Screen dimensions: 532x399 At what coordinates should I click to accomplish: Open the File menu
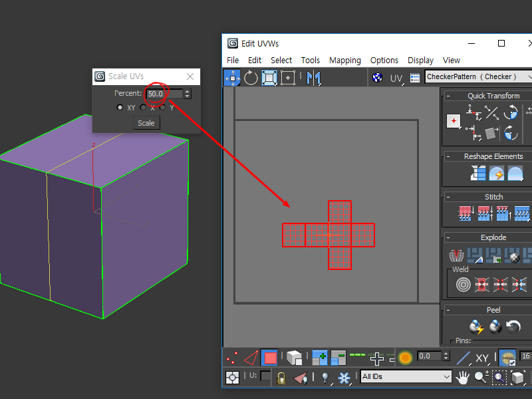pos(233,61)
